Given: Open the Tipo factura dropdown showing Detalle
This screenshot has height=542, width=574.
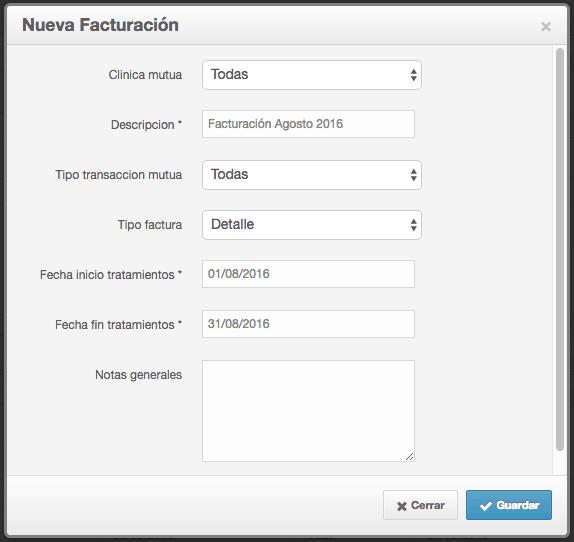Looking at the screenshot, I should tap(312, 225).
